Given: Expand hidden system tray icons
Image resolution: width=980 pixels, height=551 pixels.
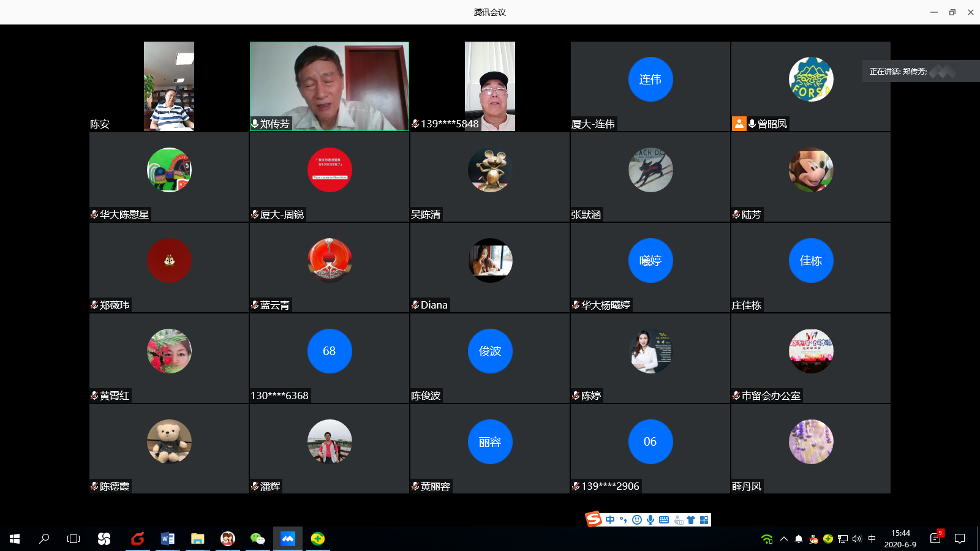Looking at the screenshot, I should coord(784,539).
